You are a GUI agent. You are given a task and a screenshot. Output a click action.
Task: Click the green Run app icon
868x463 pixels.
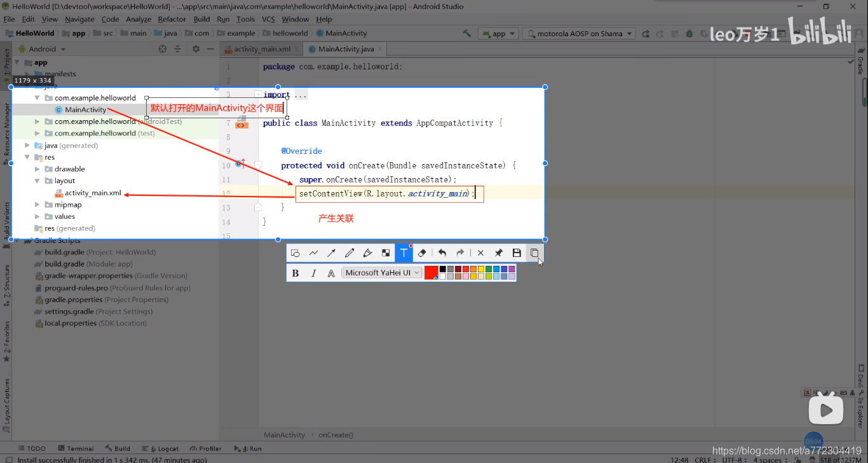point(646,34)
